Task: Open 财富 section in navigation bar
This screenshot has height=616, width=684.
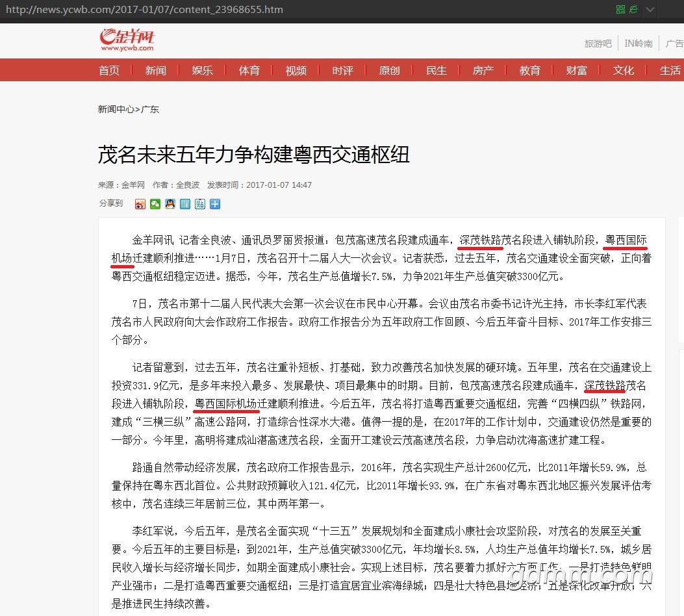Action: tap(577, 70)
